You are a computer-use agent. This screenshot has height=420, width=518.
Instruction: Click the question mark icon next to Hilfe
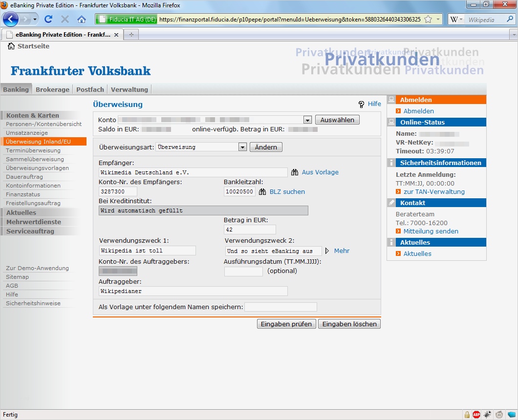coord(360,104)
